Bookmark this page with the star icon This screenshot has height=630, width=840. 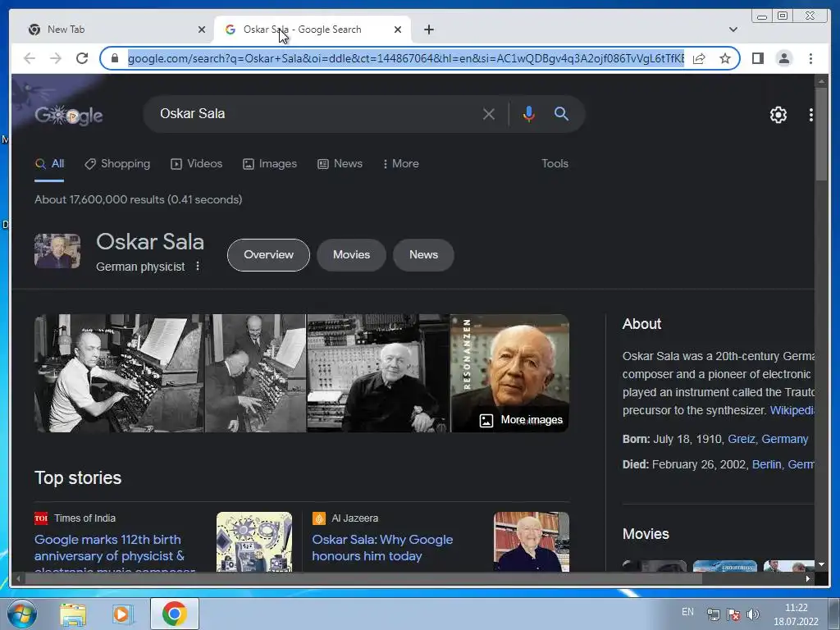point(725,58)
